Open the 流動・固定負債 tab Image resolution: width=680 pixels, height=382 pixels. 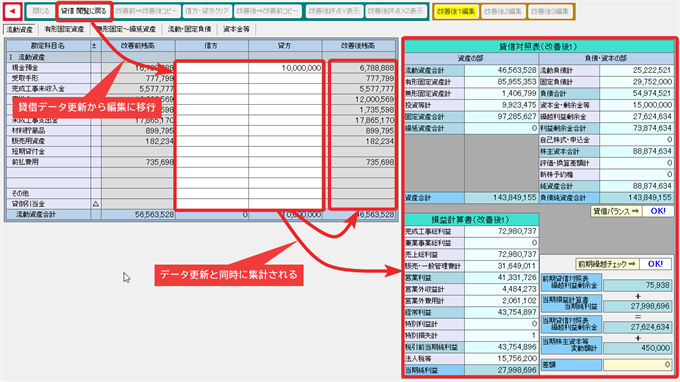190,29
